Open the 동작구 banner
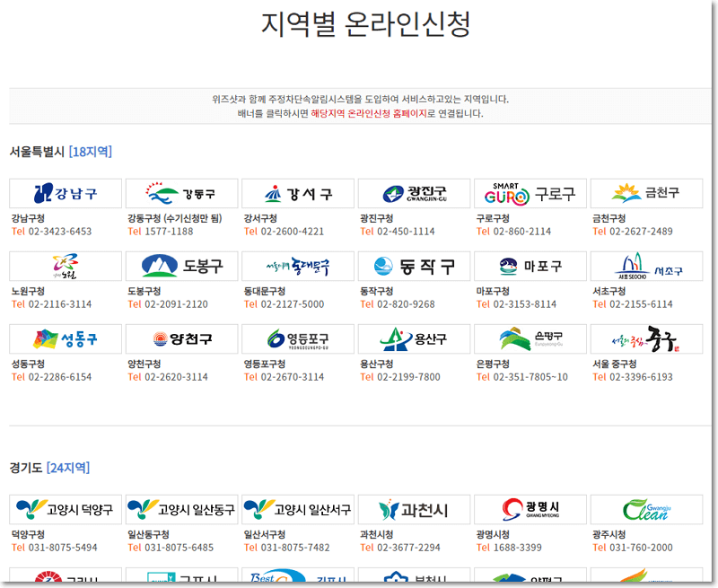The height and width of the screenshot is (588, 718). tap(415, 267)
